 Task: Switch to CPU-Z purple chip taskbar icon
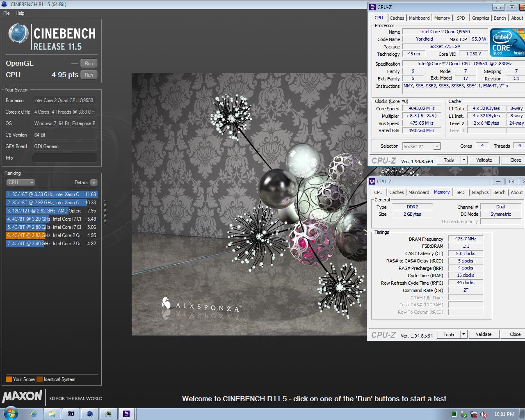coord(127,414)
